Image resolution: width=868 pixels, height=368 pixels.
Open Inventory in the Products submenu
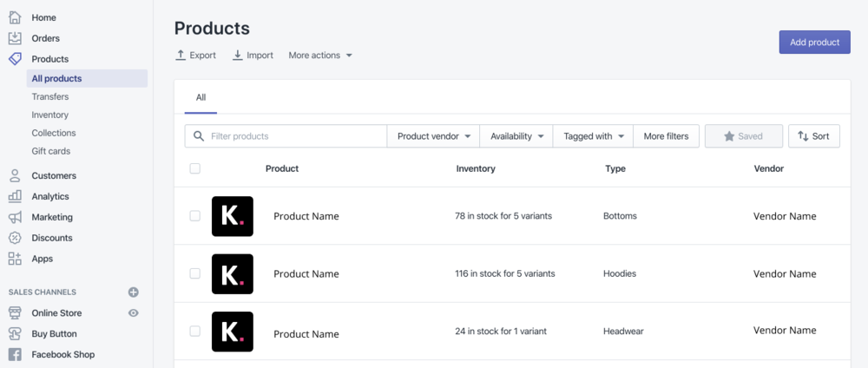50,115
